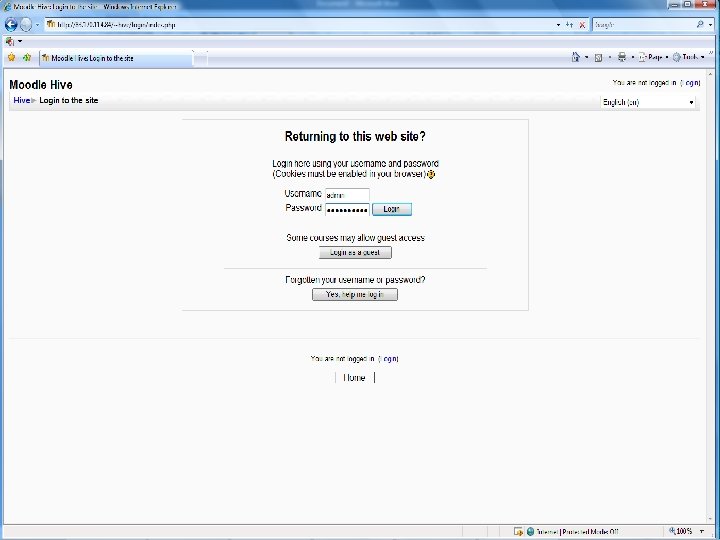The width and height of the screenshot is (720, 540).
Task: Select the Moodle Hive: Login to the site tab
Action: (x=116, y=58)
